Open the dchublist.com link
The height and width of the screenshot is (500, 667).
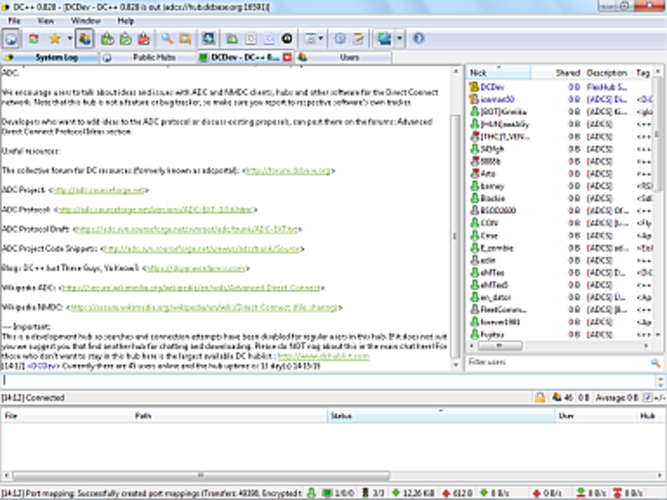[x=323, y=356]
